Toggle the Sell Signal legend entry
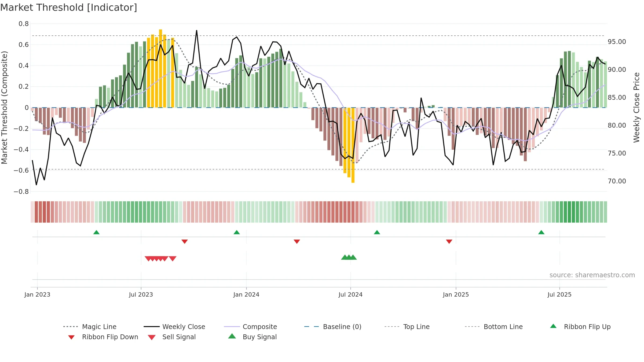 (172, 337)
